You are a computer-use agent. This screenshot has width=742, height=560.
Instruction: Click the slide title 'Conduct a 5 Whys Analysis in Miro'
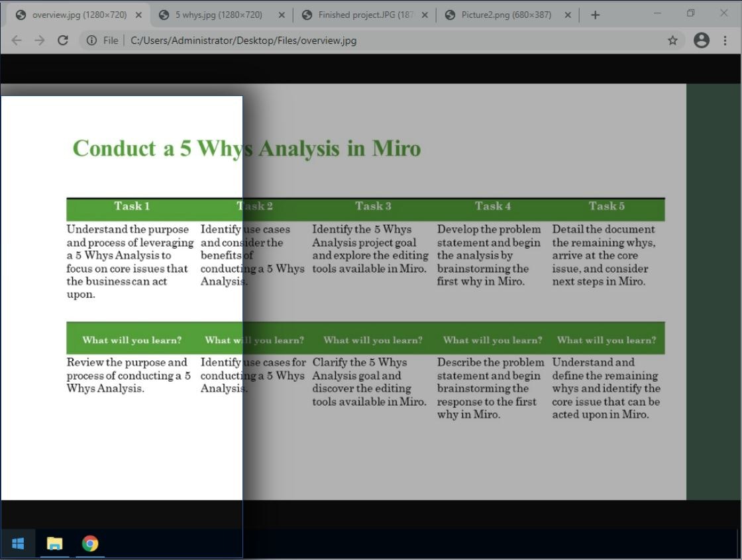pyautogui.click(x=246, y=148)
